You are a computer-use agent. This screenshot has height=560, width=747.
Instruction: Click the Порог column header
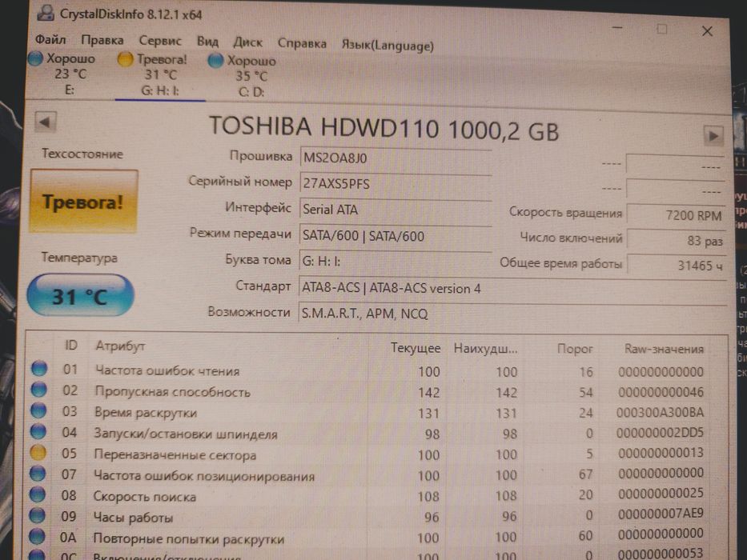pyautogui.click(x=575, y=349)
